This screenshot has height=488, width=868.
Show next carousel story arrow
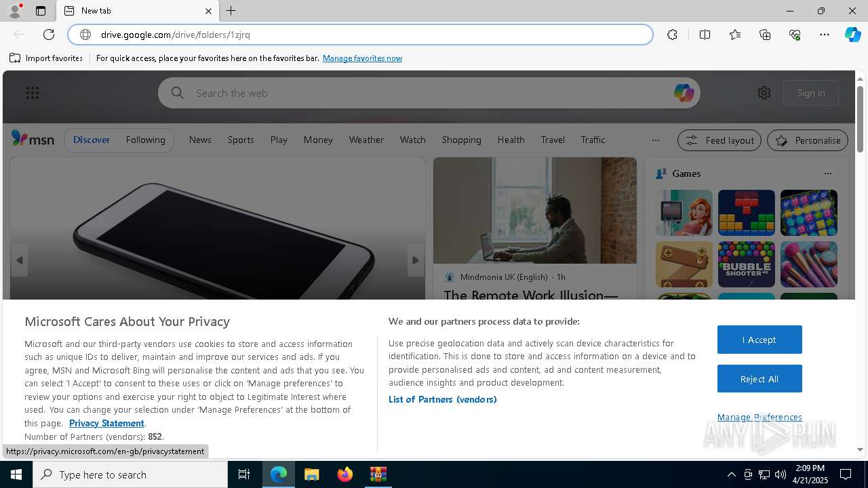416,260
